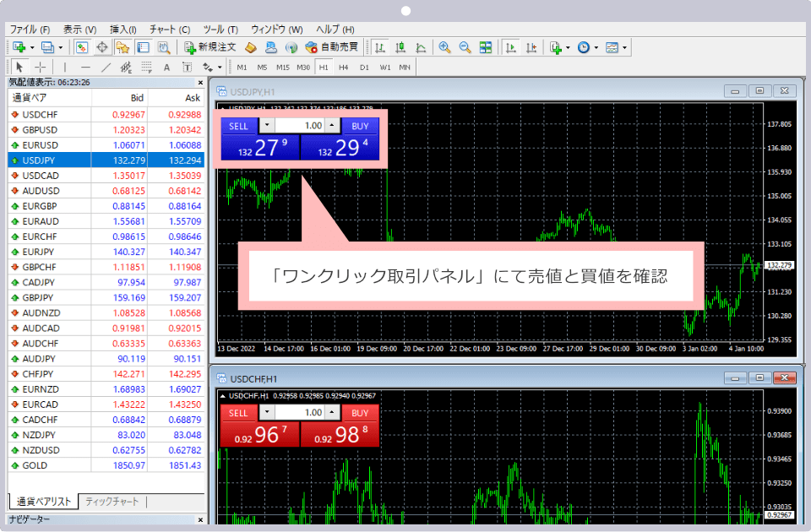The height and width of the screenshot is (532, 811).
Task: Click the tile windows icon
Action: 486,47
